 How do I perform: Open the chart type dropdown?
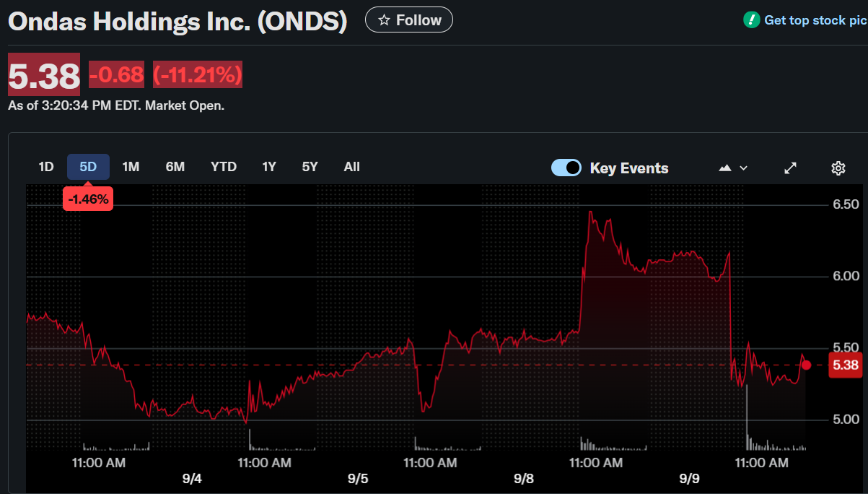click(733, 168)
